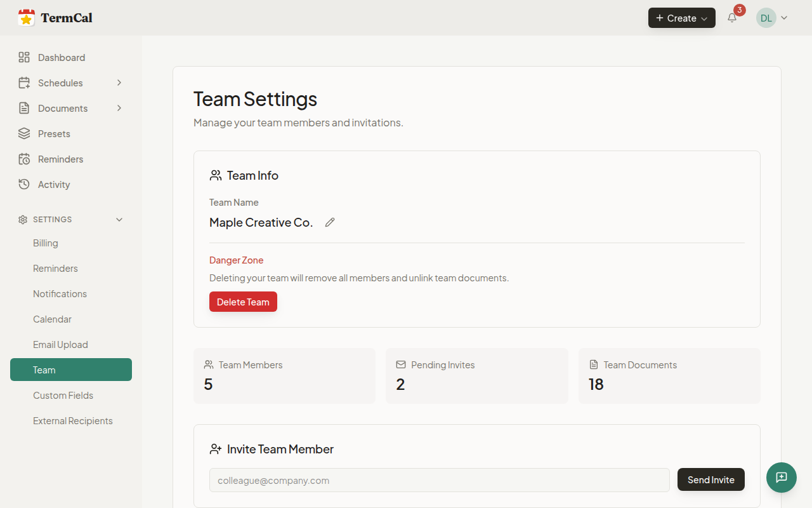This screenshot has height=508, width=812.
Task: Collapse the SETTINGS section
Action: 119,219
